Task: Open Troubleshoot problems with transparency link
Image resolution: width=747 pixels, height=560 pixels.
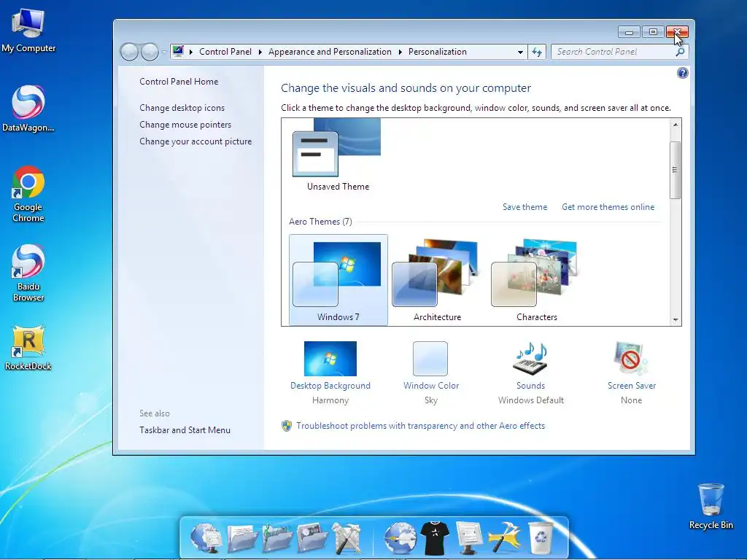Action: point(420,426)
